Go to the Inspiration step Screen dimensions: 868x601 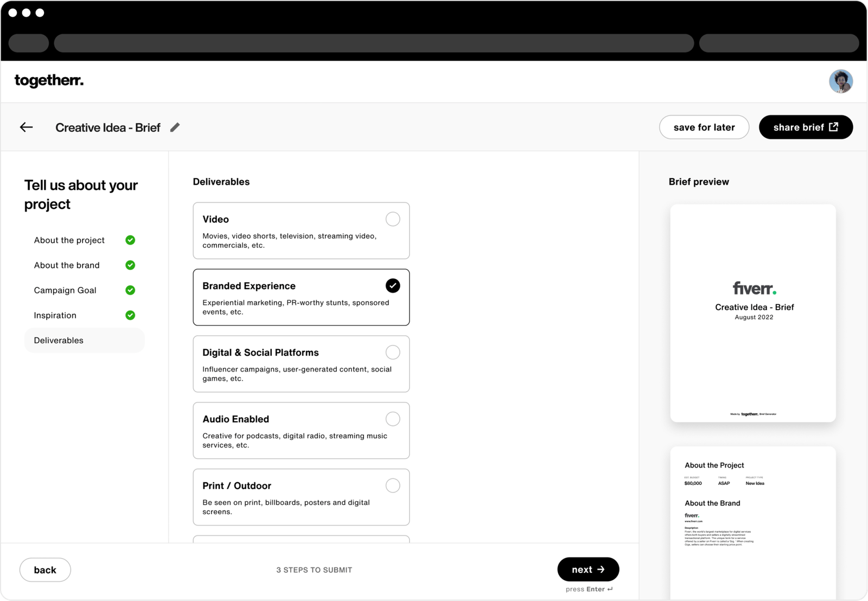(55, 315)
